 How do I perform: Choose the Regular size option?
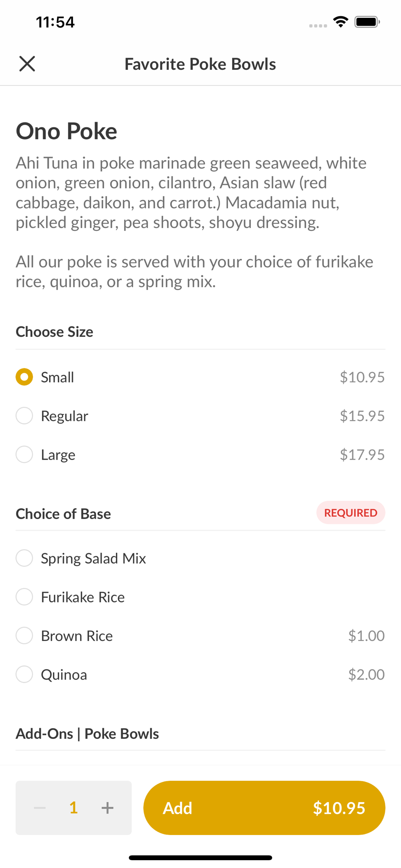pyautogui.click(x=24, y=416)
